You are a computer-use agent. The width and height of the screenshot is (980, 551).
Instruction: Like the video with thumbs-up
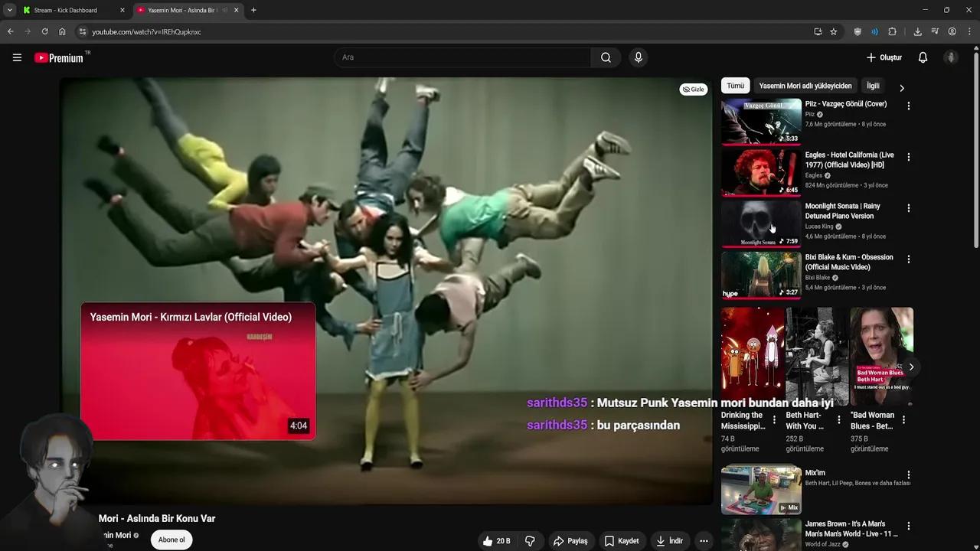pyautogui.click(x=496, y=541)
